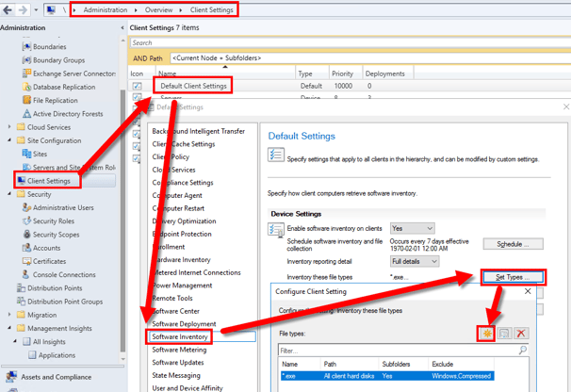Open the Software Updates settings group

point(178,363)
